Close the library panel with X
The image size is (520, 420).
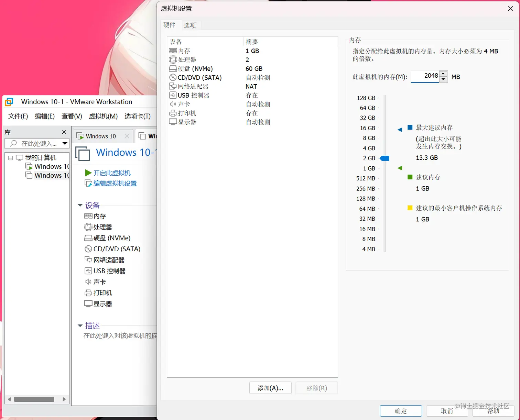[x=64, y=132]
